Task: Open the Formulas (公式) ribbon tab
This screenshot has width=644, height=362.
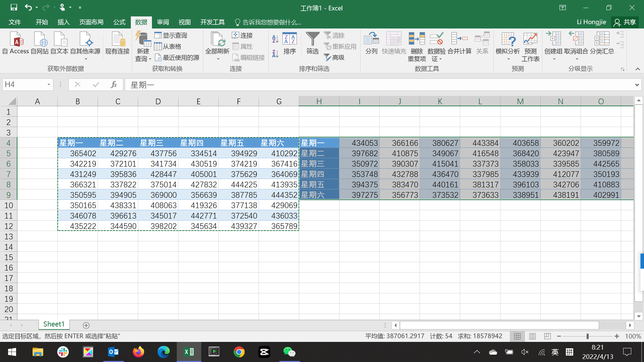Action: pos(119,22)
